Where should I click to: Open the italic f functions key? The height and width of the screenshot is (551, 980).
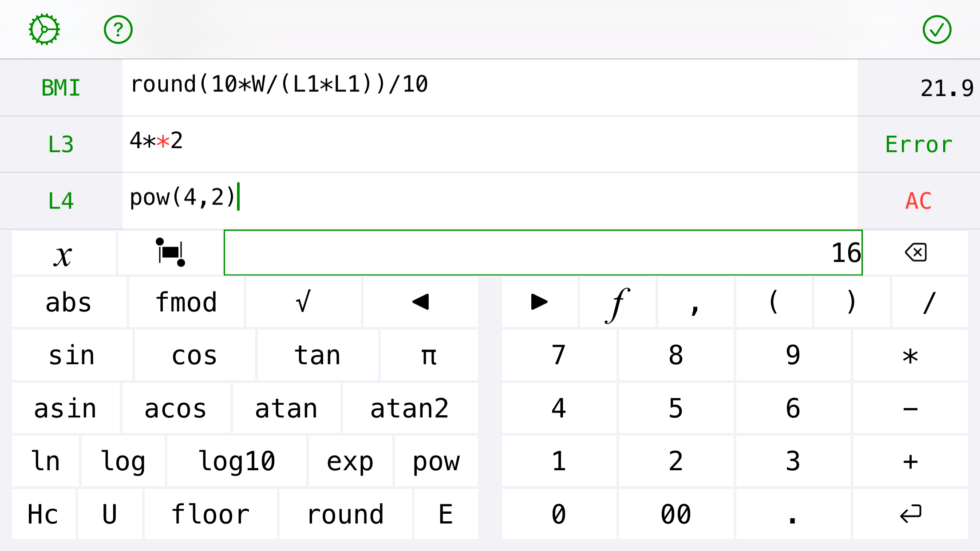(617, 302)
